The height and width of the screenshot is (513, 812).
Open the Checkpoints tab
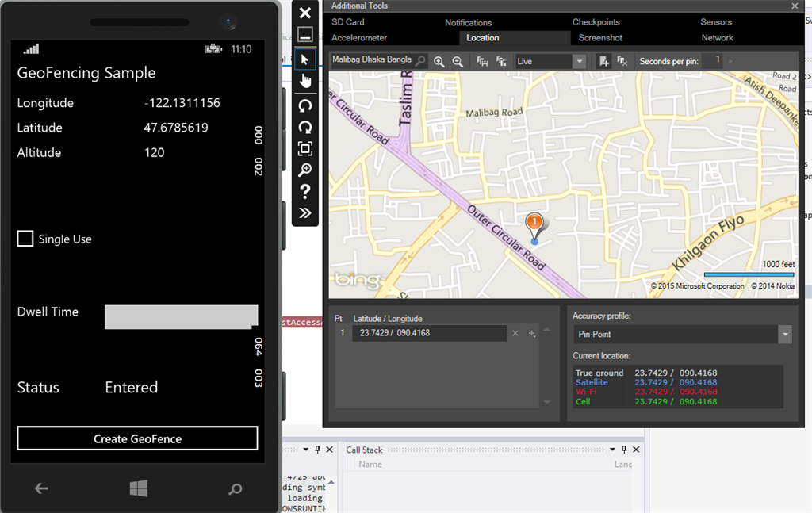(596, 21)
